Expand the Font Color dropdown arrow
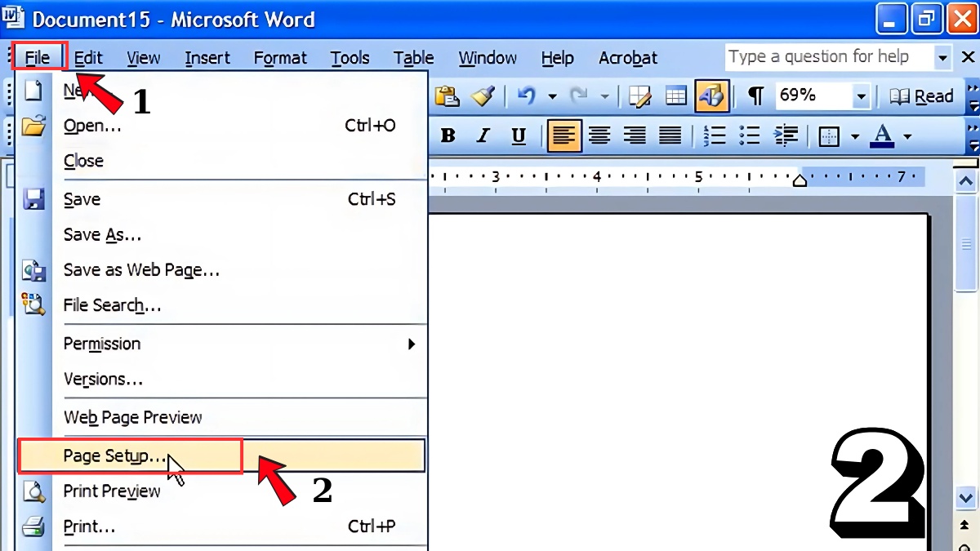This screenshot has height=551, width=980. 906,136
